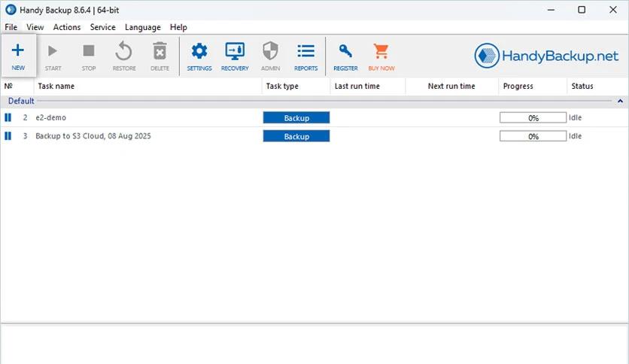Screen dimensions: 629x364
Task: Click pause icon for Backup to S3 Cloud task
Action: [x=8, y=136]
